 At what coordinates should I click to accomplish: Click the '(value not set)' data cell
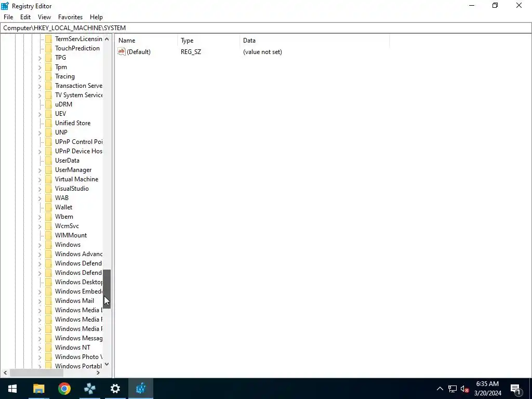(x=262, y=52)
